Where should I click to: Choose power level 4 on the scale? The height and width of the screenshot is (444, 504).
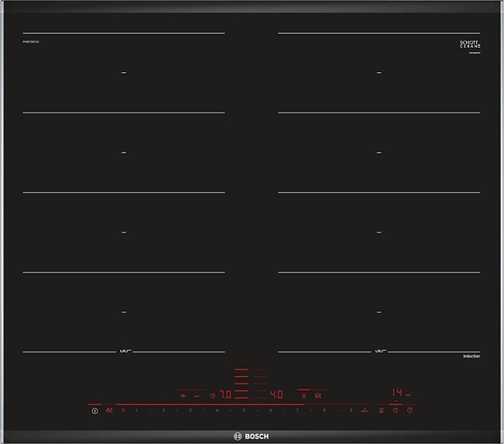(x=217, y=410)
